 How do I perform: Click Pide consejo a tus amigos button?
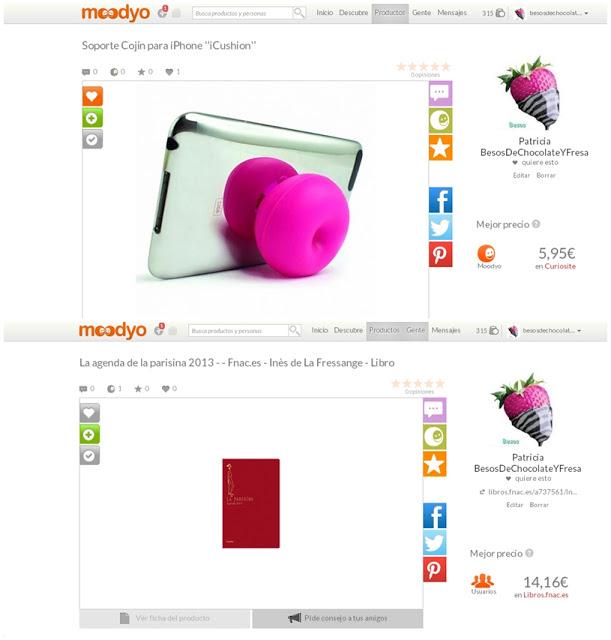click(x=338, y=618)
